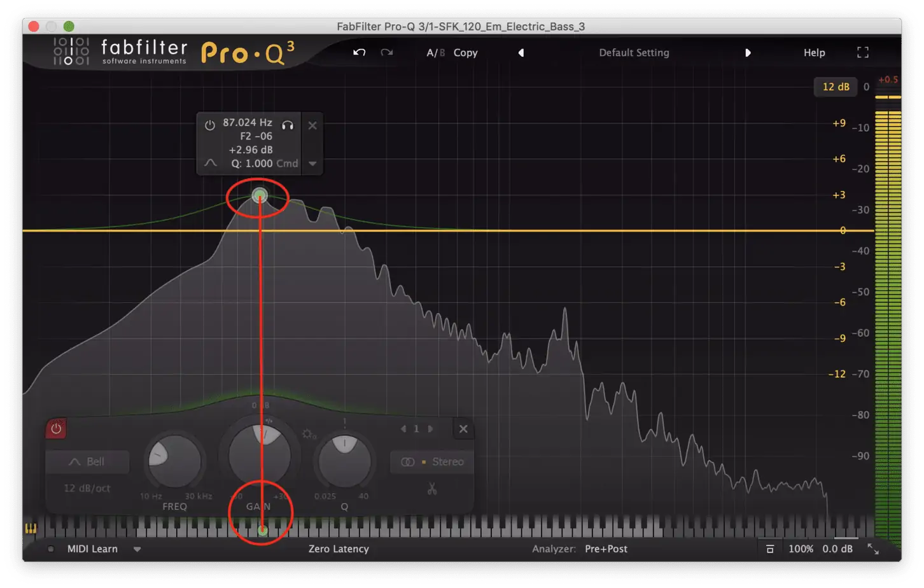Viewport: 924px width, 588px height.
Task: Solo the band with the headphones icon
Action: [288, 125]
